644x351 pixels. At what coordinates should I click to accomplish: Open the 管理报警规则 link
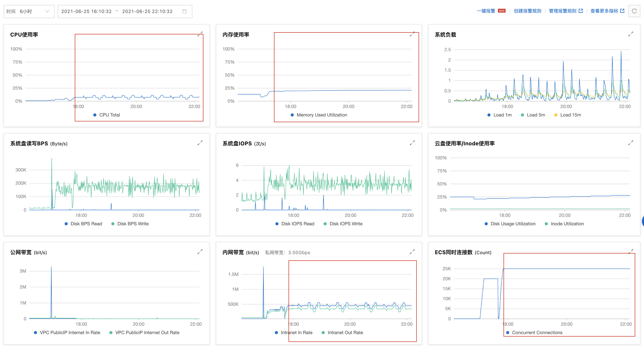tap(563, 11)
